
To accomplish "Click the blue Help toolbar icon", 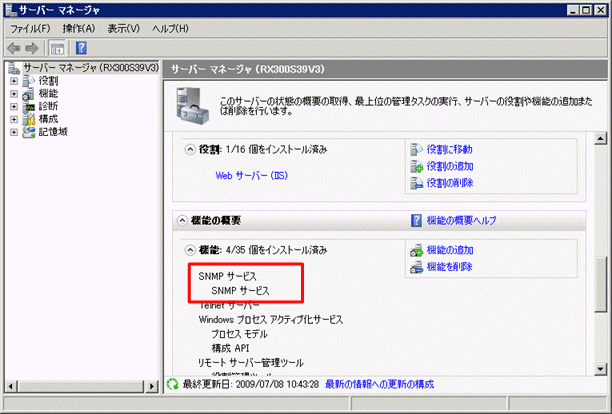I will point(80,47).
